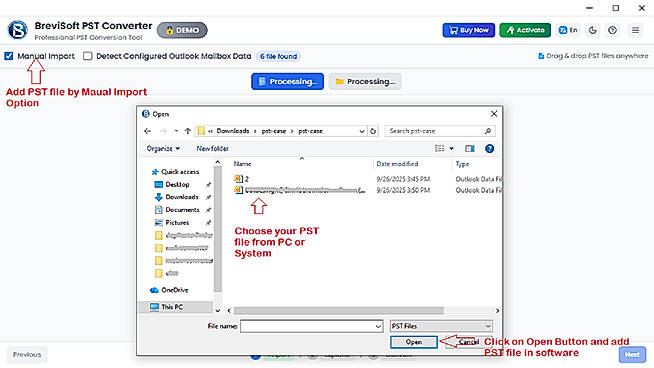Image resolution: width=654 pixels, height=368 pixels.
Task: Click Downloads in the address path
Action: coord(233,131)
